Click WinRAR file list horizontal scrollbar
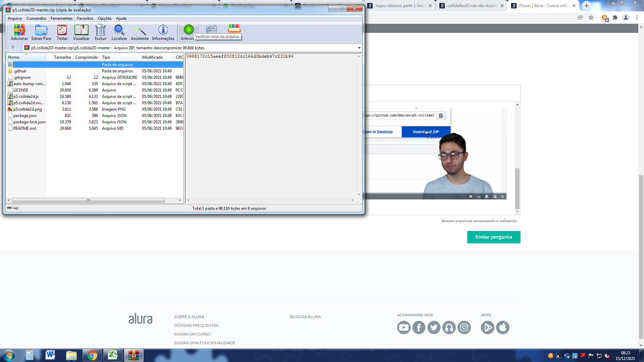 (x=89, y=200)
